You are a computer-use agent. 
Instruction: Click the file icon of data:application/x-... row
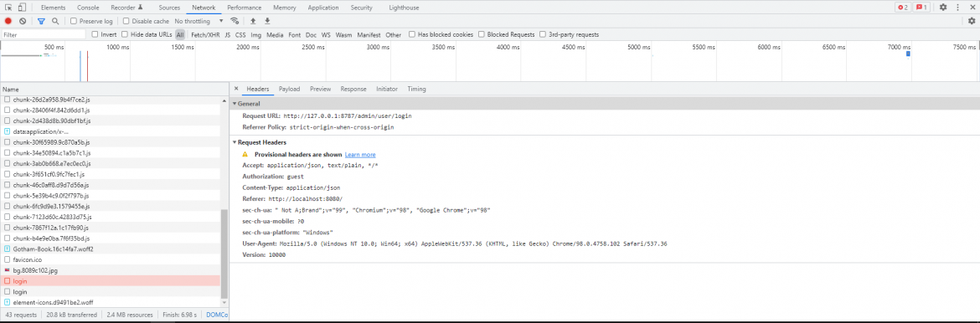(x=8, y=132)
